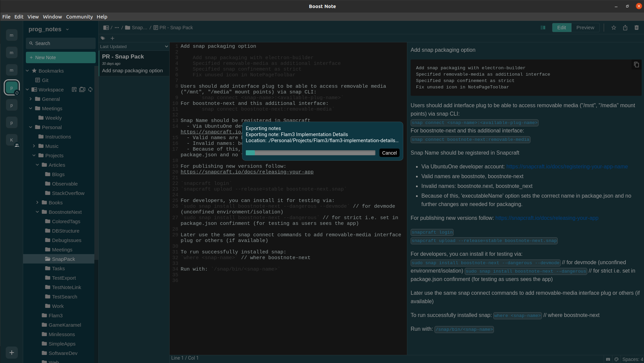Click the export note icon in toolbar

point(625,28)
